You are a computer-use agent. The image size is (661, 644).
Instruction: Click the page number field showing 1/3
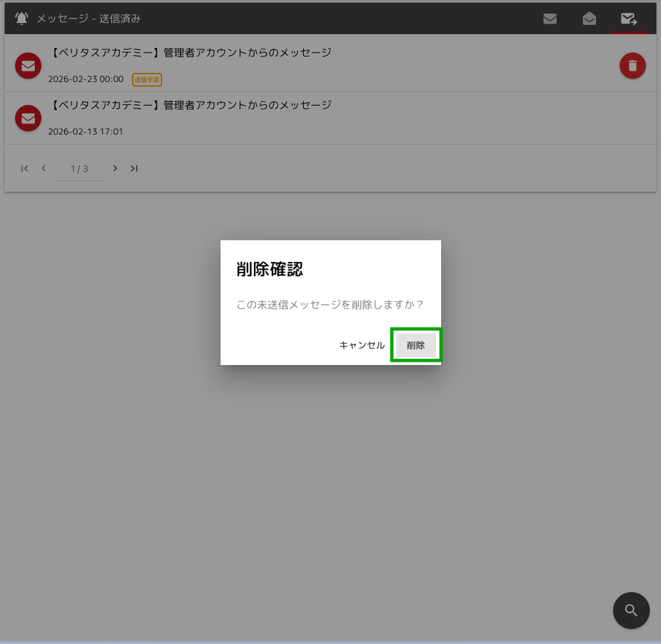tap(79, 168)
